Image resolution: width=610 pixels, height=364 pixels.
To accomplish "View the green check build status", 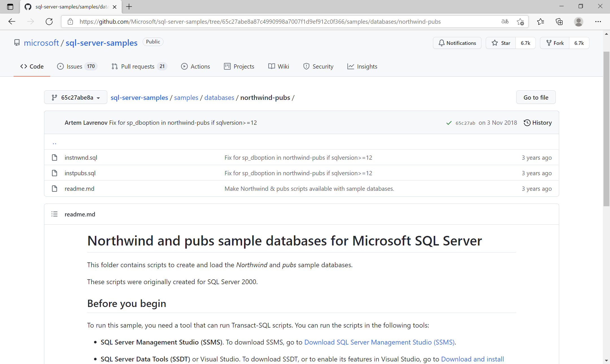I will (449, 123).
